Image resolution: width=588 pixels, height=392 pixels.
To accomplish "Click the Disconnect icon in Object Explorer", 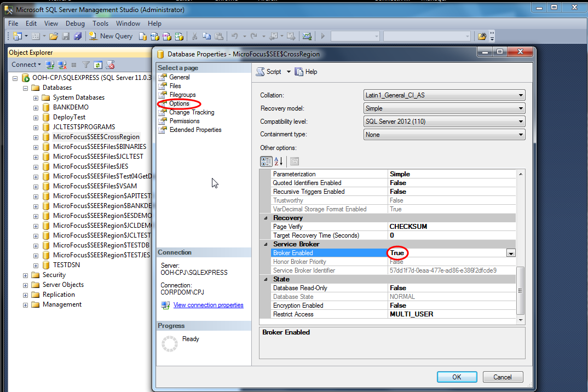I will 62,65.
